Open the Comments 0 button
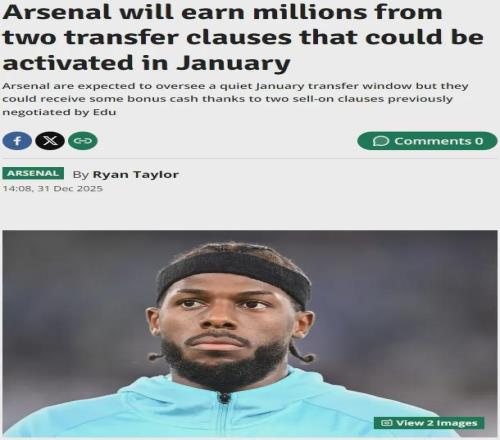This screenshot has width=500, height=440. pos(427,141)
